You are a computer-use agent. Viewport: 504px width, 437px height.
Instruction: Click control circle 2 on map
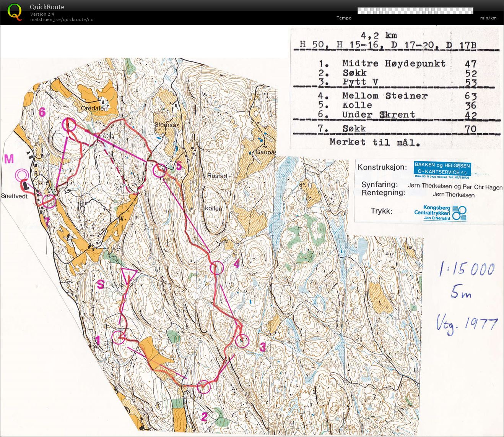pyautogui.click(x=204, y=387)
